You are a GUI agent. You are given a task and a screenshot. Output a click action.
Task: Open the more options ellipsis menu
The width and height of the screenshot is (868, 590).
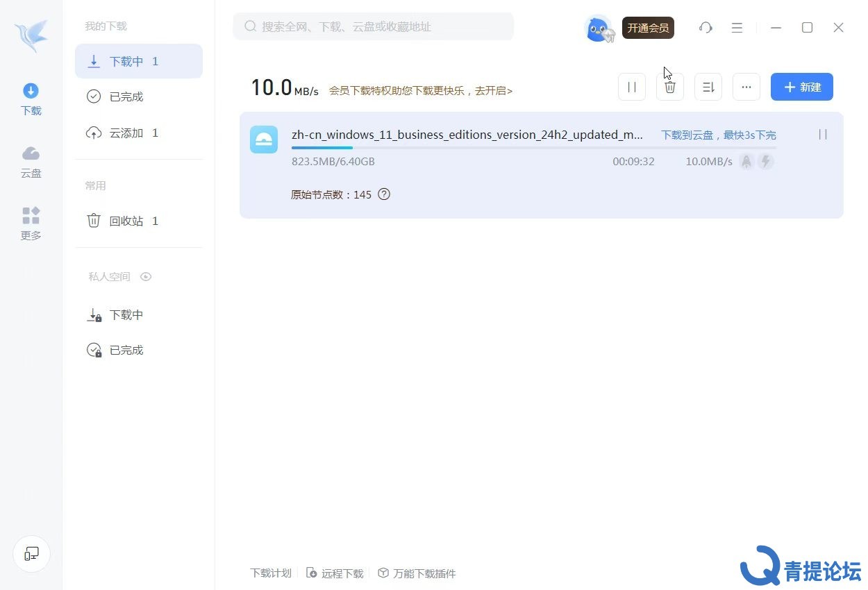pos(746,87)
